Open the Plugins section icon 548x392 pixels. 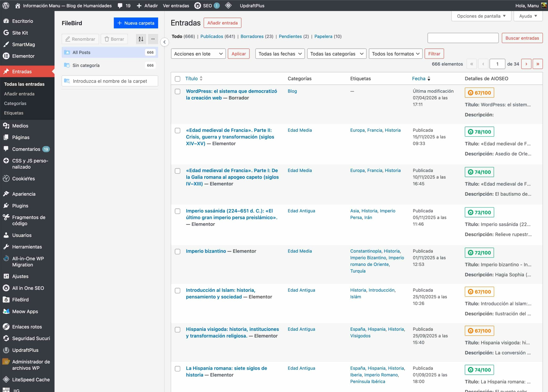(6, 206)
